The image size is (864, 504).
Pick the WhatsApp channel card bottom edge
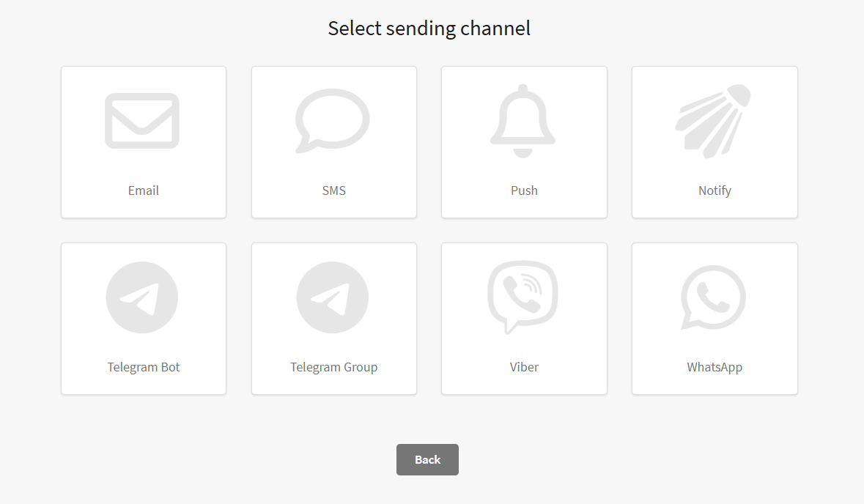[x=715, y=393]
